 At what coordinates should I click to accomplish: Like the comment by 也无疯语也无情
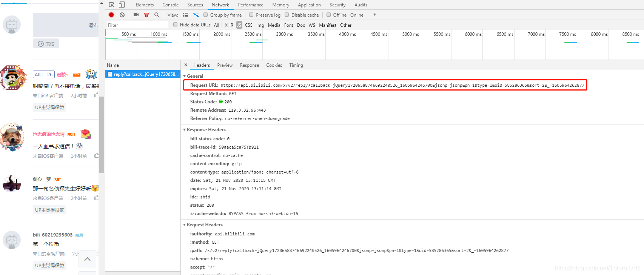tap(97, 156)
